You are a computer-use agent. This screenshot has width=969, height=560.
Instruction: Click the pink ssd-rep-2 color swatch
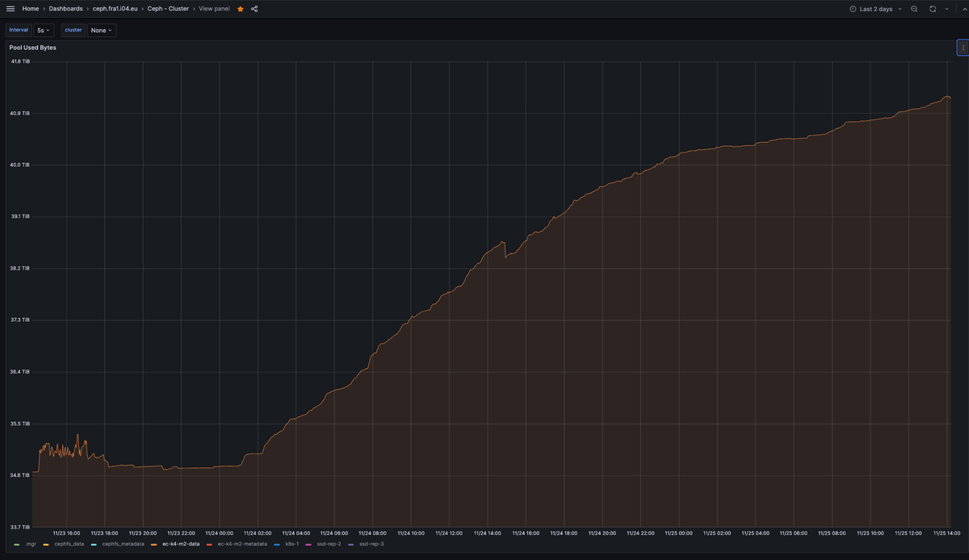click(x=308, y=545)
